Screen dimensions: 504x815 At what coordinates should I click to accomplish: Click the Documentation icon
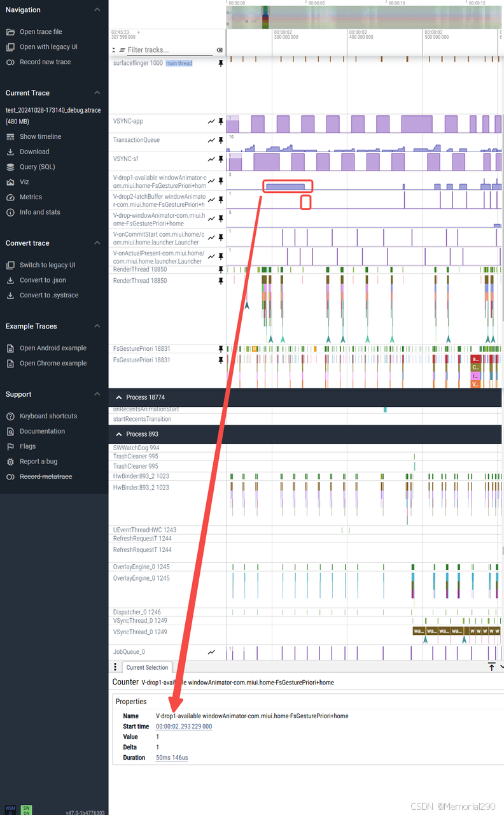pos(10,431)
